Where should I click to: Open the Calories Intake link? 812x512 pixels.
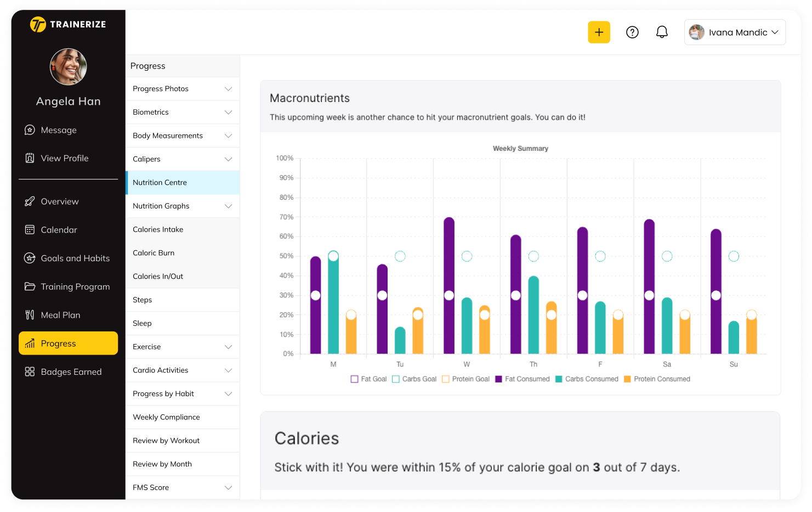[x=158, y=229]
